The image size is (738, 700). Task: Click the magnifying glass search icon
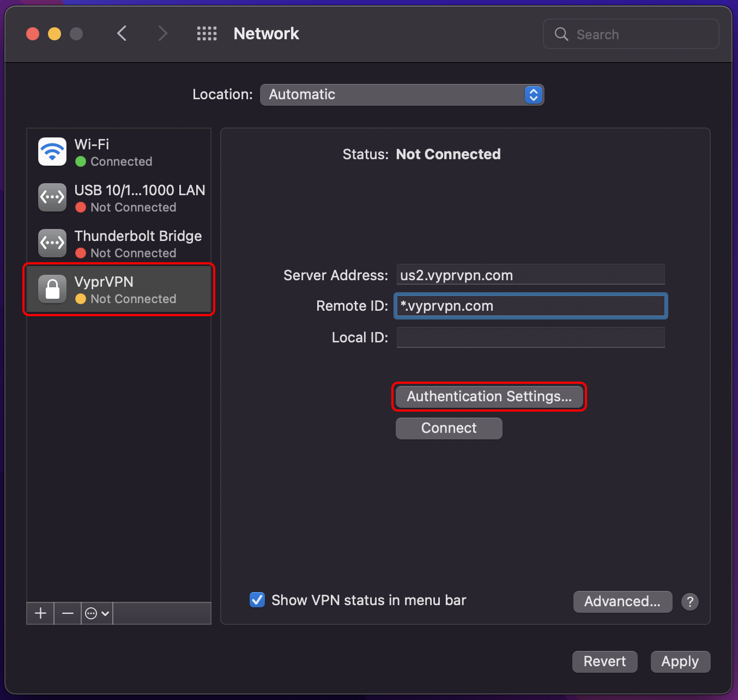[561, 34]
